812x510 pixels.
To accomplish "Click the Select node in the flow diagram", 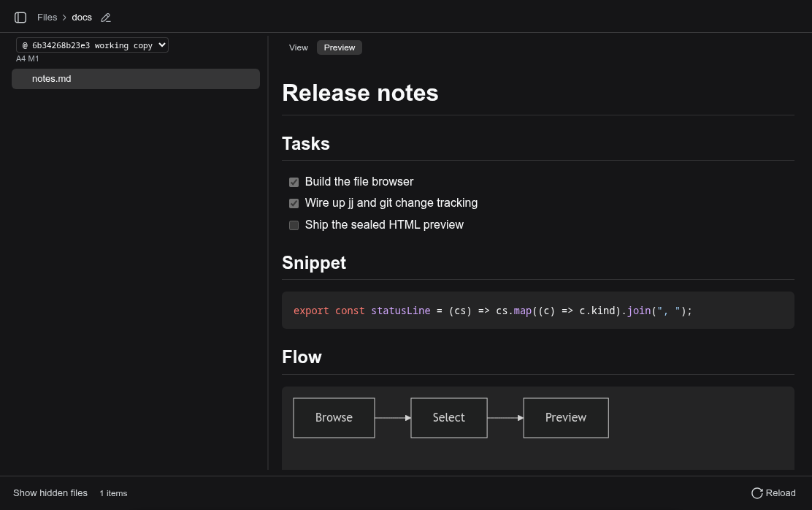I will coord(449,418).
